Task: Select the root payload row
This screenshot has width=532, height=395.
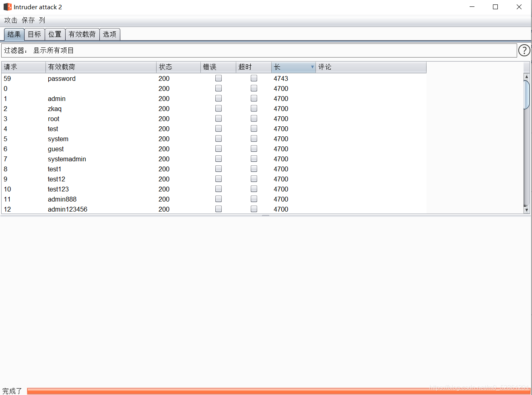Action: click(x=214, y=119)
